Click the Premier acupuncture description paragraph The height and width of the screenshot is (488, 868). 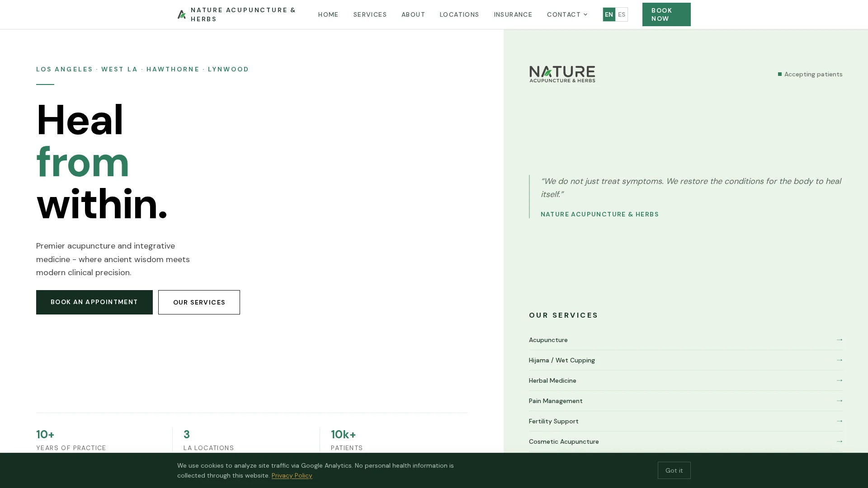[113, 259]
